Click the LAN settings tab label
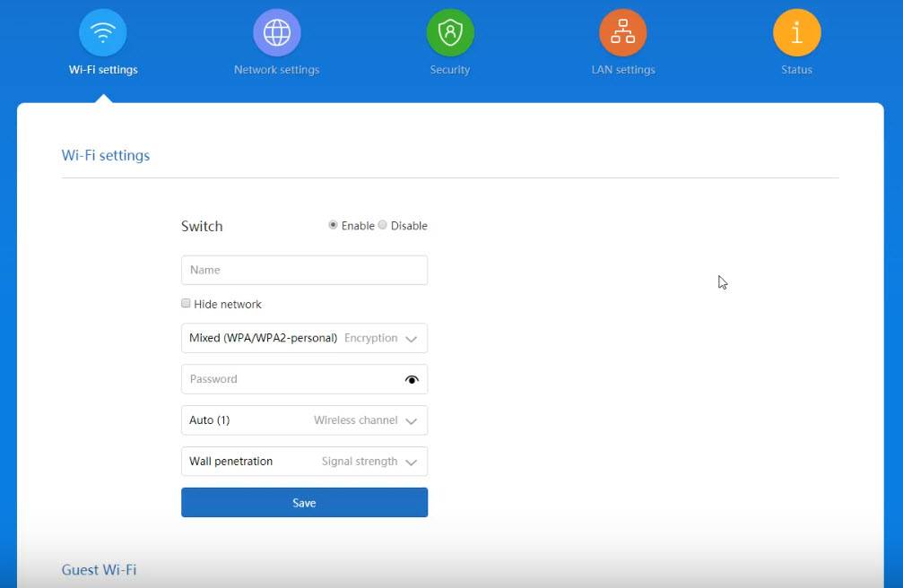Viewport: 903px width, 588px height. click(x=623, y=70)
